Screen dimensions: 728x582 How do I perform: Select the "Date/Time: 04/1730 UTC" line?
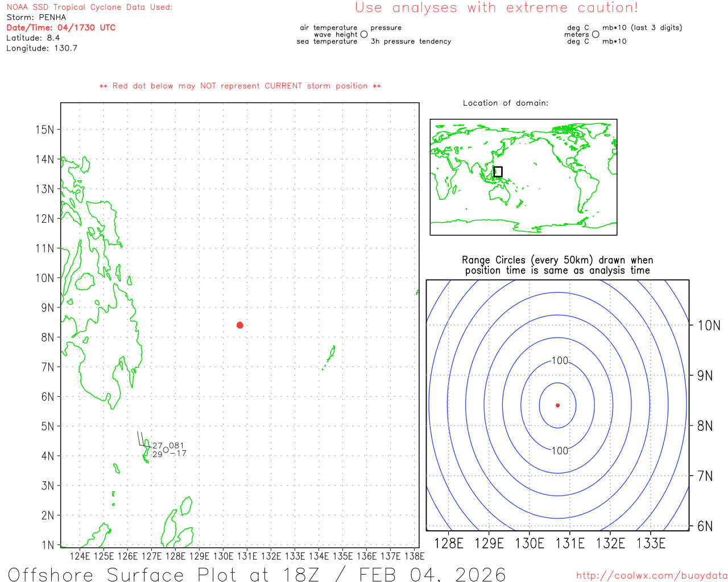[61, 28]
